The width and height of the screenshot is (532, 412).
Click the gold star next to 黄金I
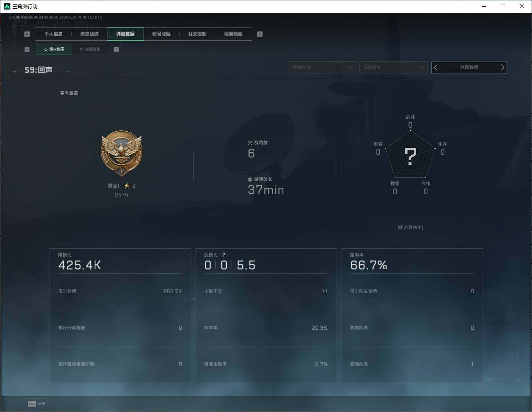pos(127,186)
